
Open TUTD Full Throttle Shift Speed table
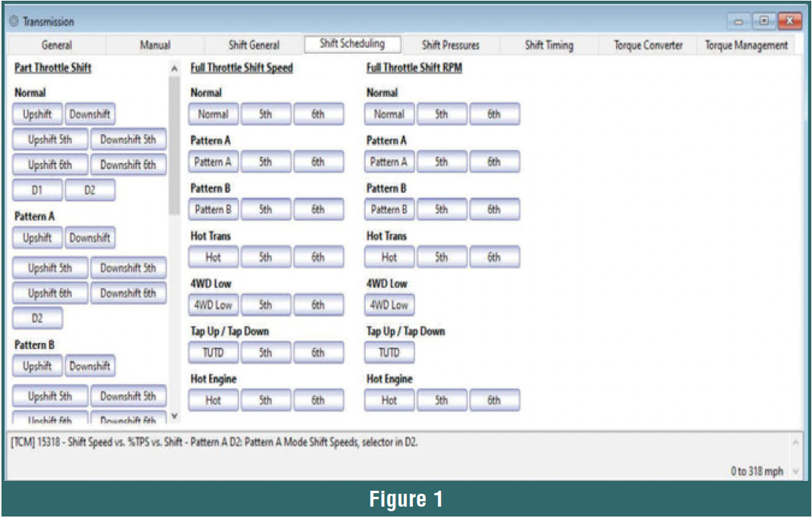(214, 353)
